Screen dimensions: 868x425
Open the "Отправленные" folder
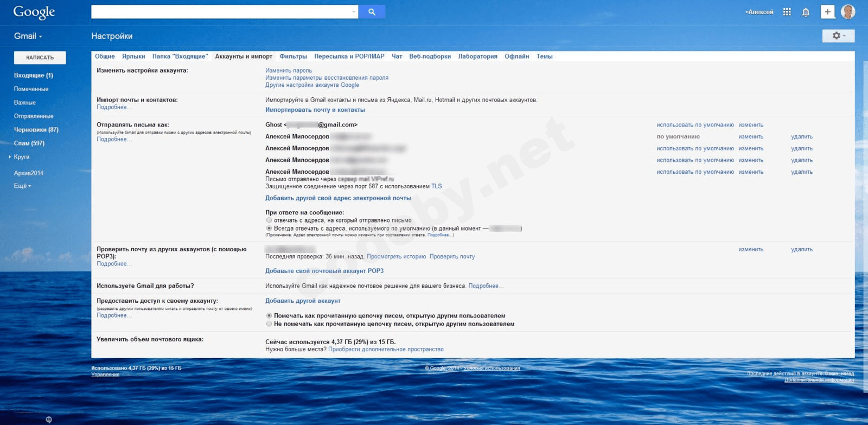tap(34, 116)
